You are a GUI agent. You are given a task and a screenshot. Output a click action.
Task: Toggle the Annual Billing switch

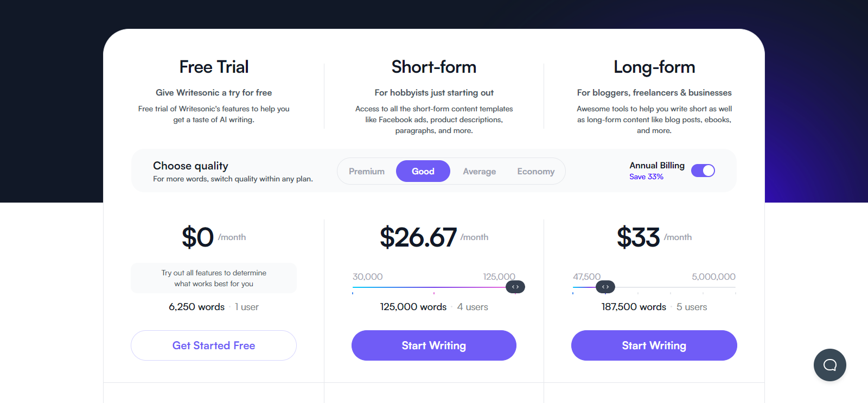[703, 171]
